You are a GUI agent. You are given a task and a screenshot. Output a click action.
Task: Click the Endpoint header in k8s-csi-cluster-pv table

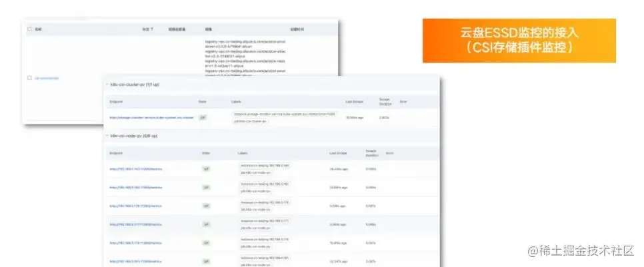click(116, 101)
